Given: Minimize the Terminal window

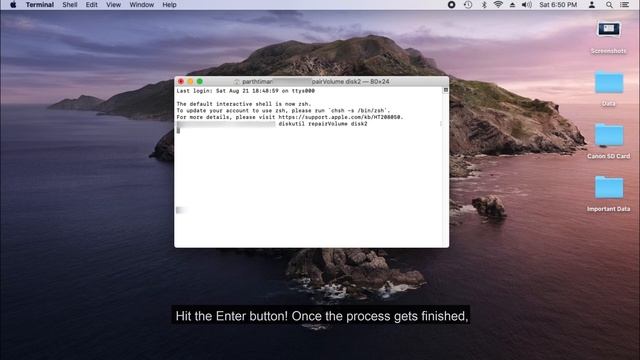Looking at the screenshot, I should click(190, 82).
